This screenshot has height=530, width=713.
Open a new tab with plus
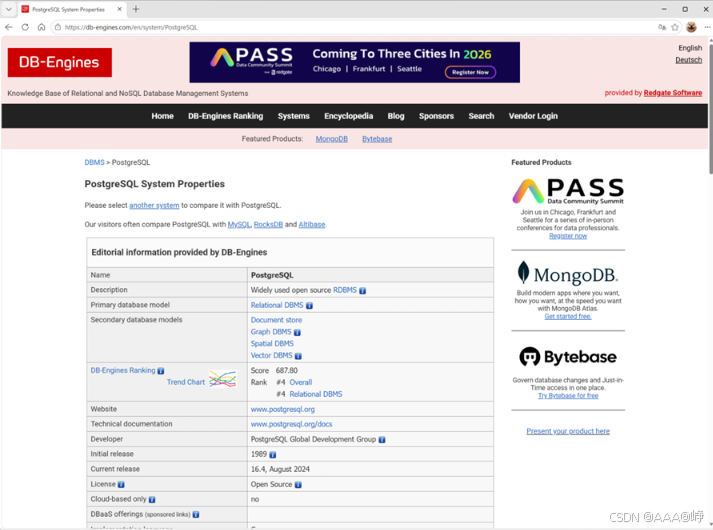pos(136,9)
